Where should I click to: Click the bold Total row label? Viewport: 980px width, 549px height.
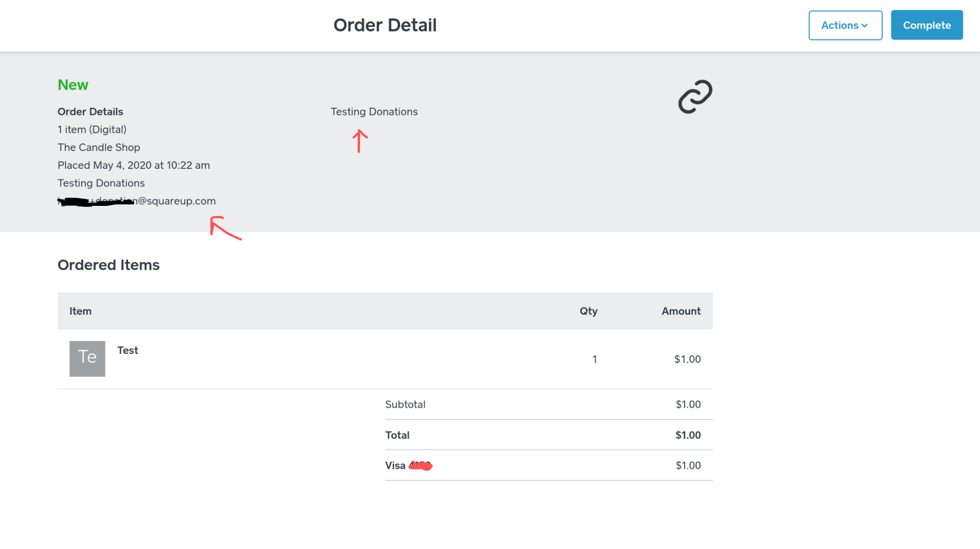(397, 435)
